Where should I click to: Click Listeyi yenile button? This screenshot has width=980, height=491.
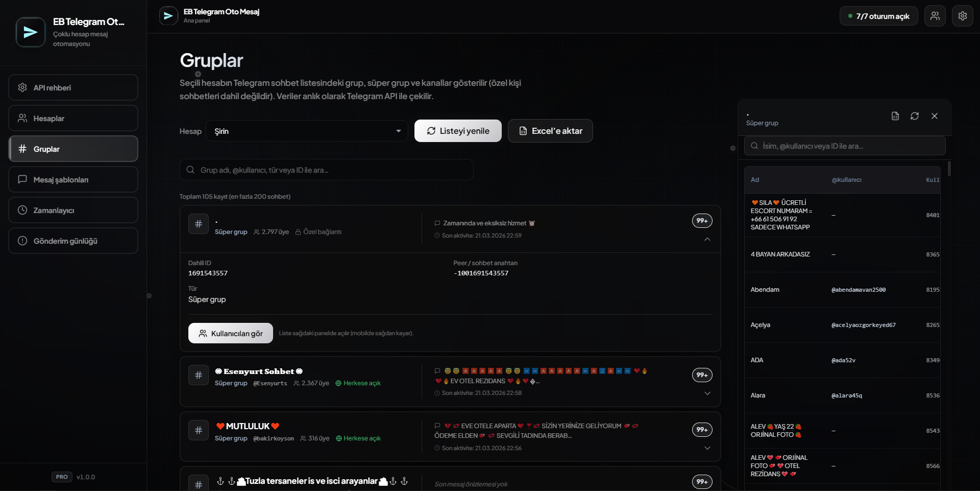(x=458, y=131)
